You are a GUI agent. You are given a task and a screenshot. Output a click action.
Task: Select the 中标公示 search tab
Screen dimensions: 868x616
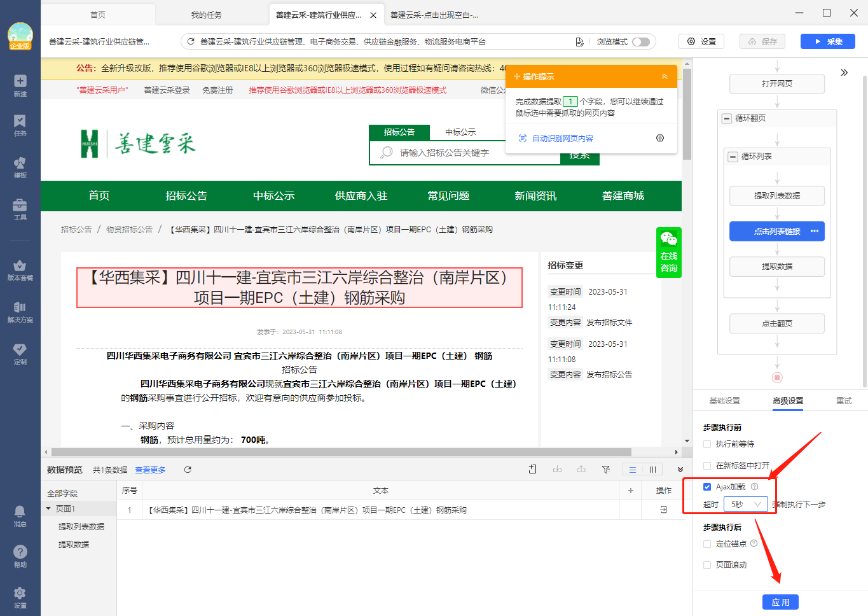pos(460,132)
